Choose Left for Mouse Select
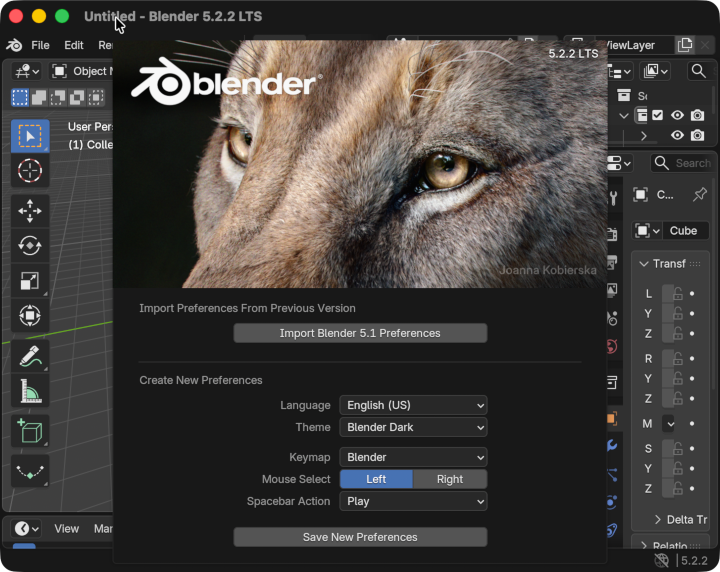 pos(376,479)
